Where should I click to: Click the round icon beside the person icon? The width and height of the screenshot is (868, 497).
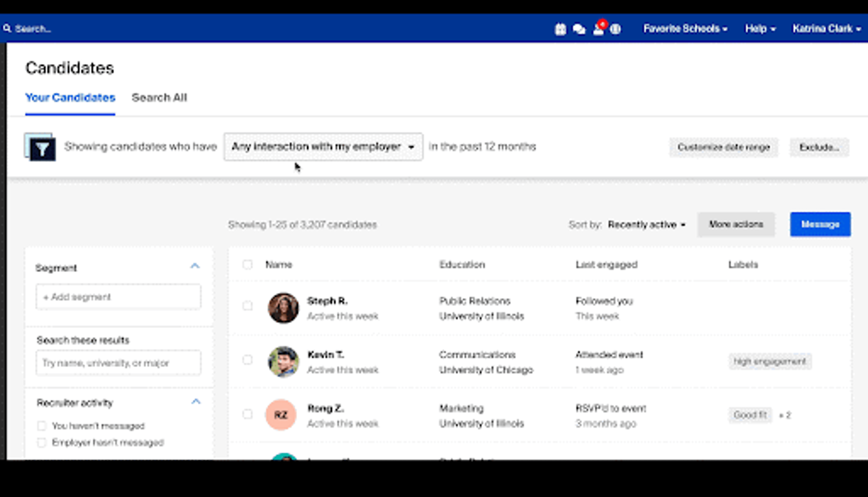616,29
